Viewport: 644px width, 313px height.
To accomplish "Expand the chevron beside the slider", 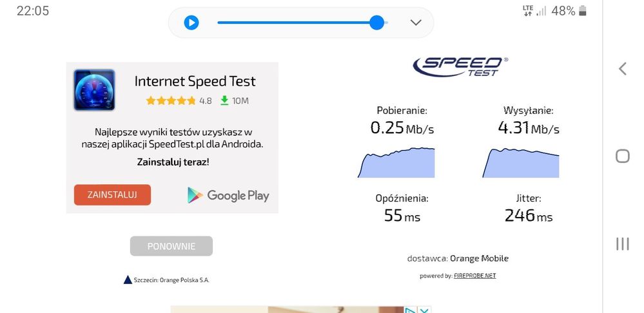I will [416, 23].
